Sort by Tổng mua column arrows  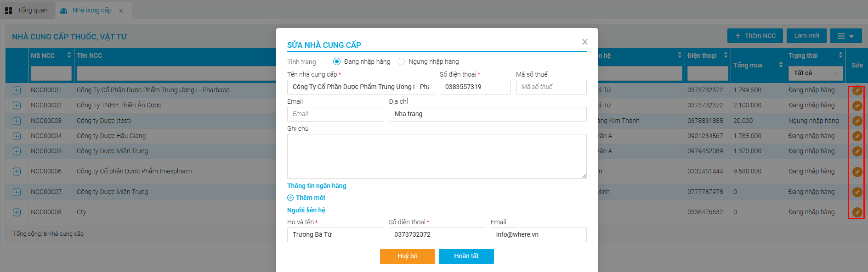click(x=781, y=65)
